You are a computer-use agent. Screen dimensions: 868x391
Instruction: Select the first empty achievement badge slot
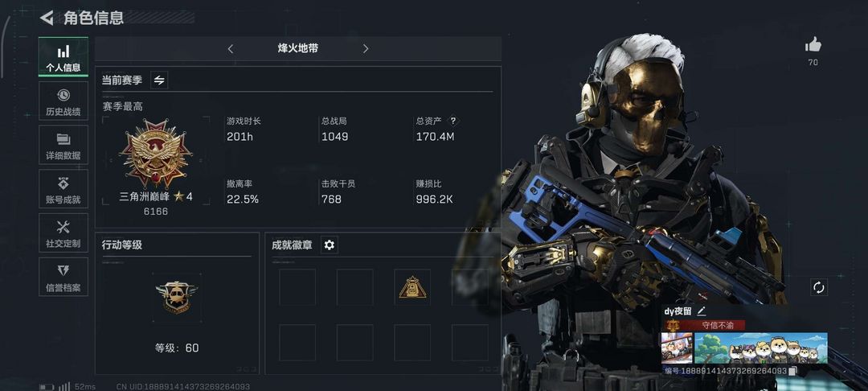297,287
